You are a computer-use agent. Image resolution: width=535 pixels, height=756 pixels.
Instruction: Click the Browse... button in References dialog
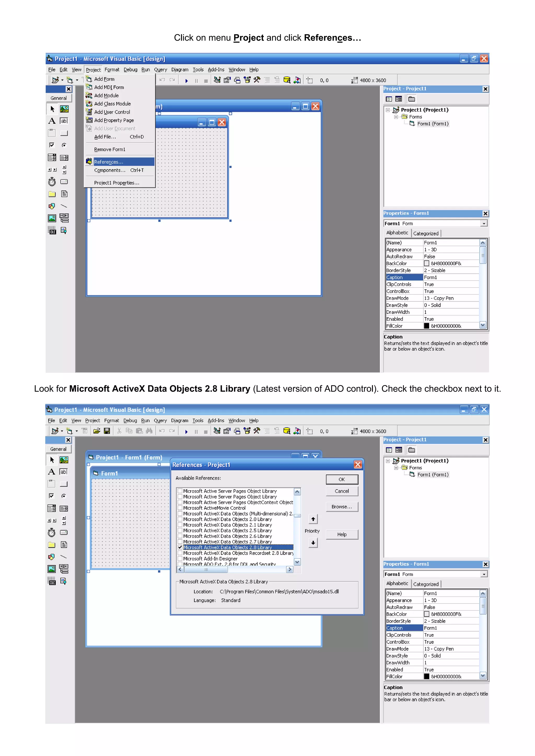(x=342, y=507)
